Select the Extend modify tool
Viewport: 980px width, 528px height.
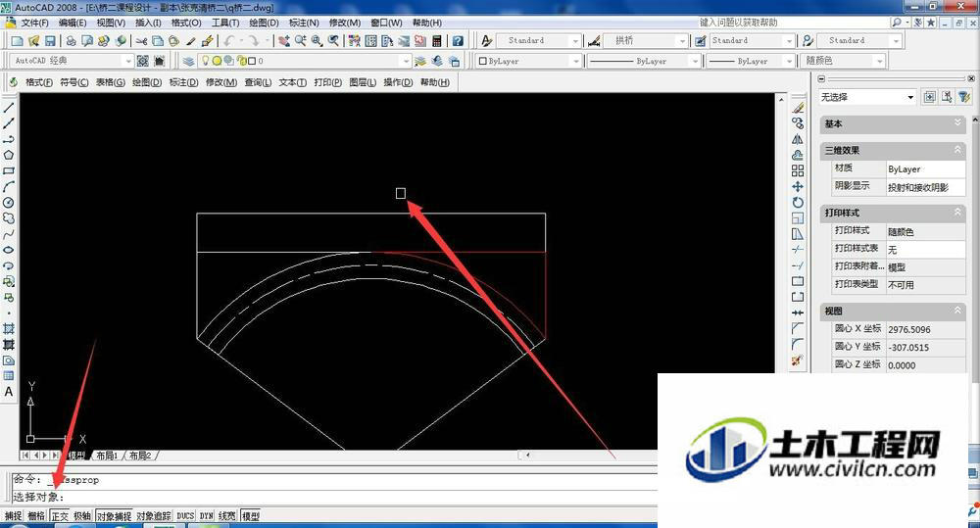(x=798, y=265)
